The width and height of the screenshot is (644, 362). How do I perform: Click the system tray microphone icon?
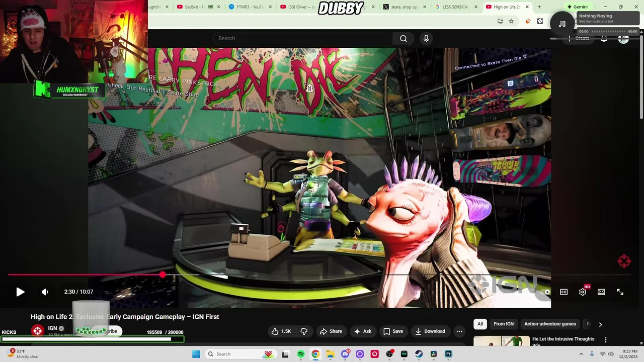592,354
